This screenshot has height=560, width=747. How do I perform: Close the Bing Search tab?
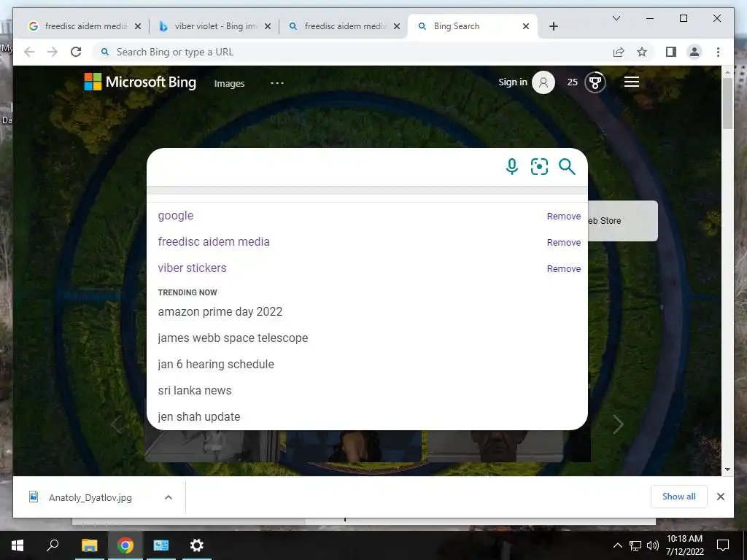click(x=526, y=26)
